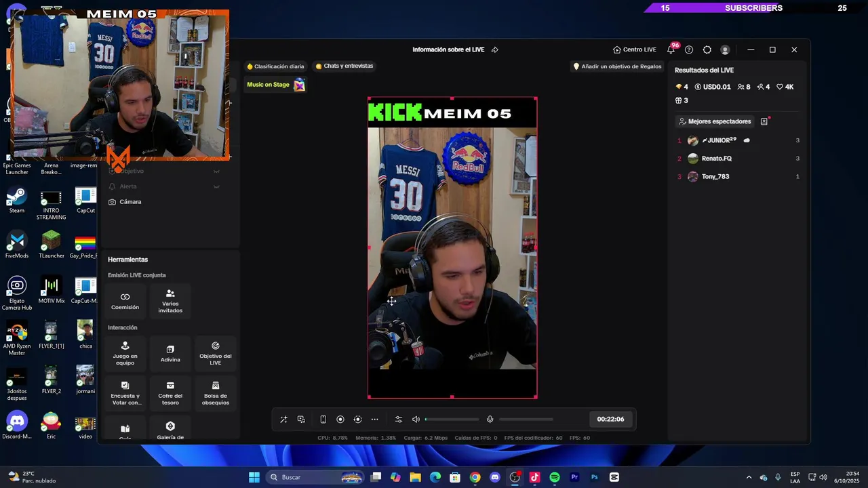Open Spotify from the taskbar
The width and height of the screenshot is (868, 488).
tap(554, 477)
